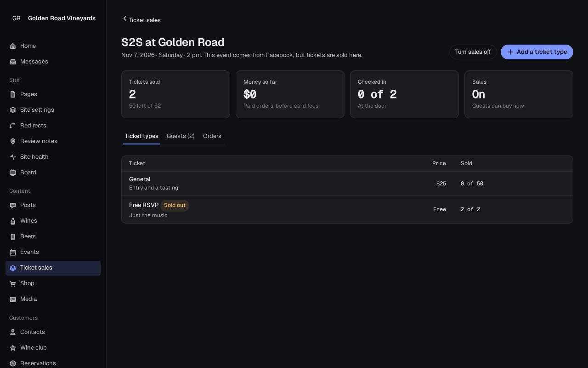
Task: Click the Contacts person icon
Action: coord(13,332)
